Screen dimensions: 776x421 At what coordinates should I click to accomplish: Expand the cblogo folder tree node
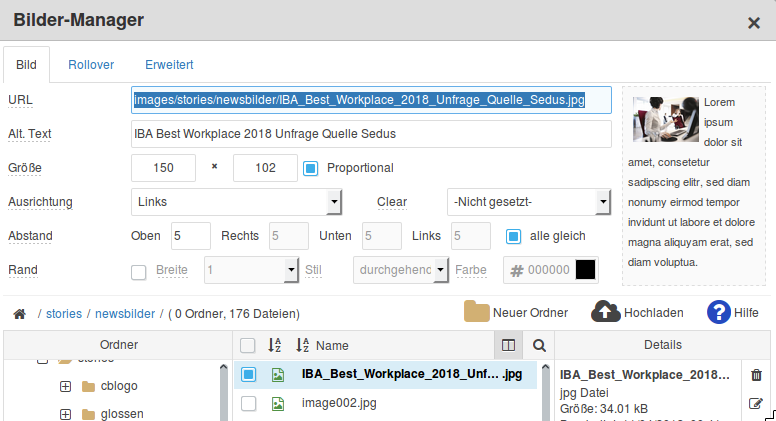[65, 386]
